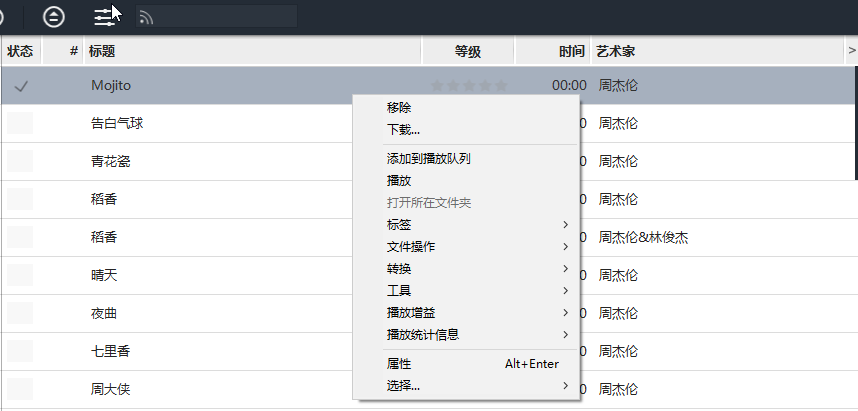Click the status box of 青花瓷

coord(20,161)
